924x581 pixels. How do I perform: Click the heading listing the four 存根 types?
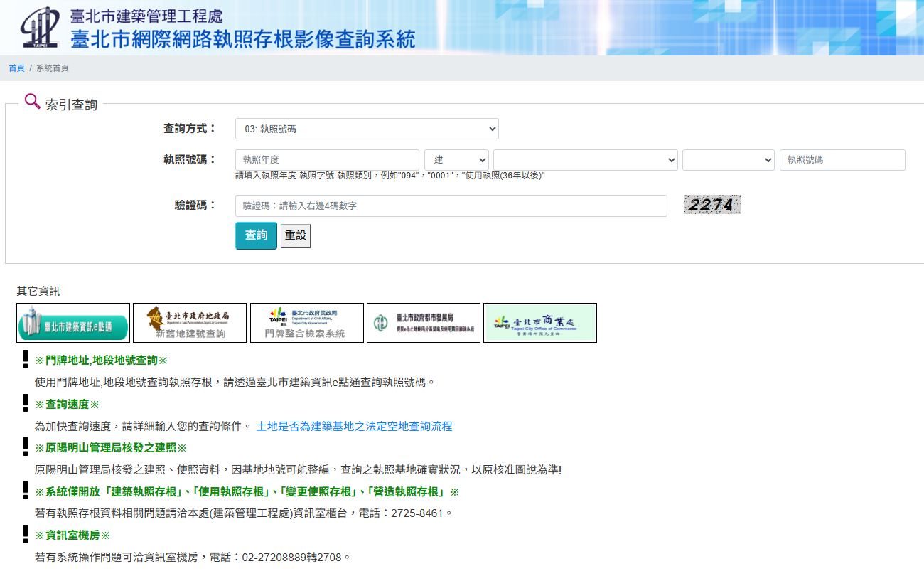coord(247,492)
